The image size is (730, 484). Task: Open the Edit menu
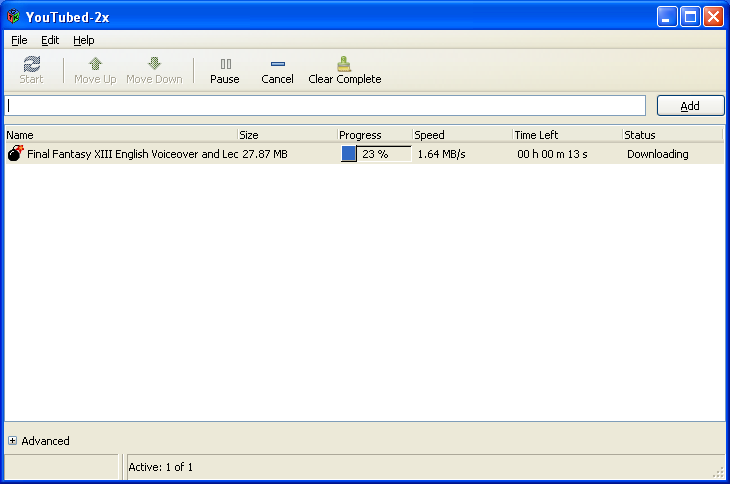point(50,40)
